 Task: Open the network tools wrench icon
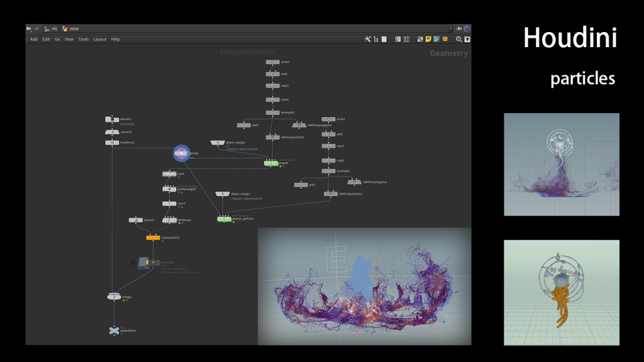pyautogui.click(x=367, y=40)
